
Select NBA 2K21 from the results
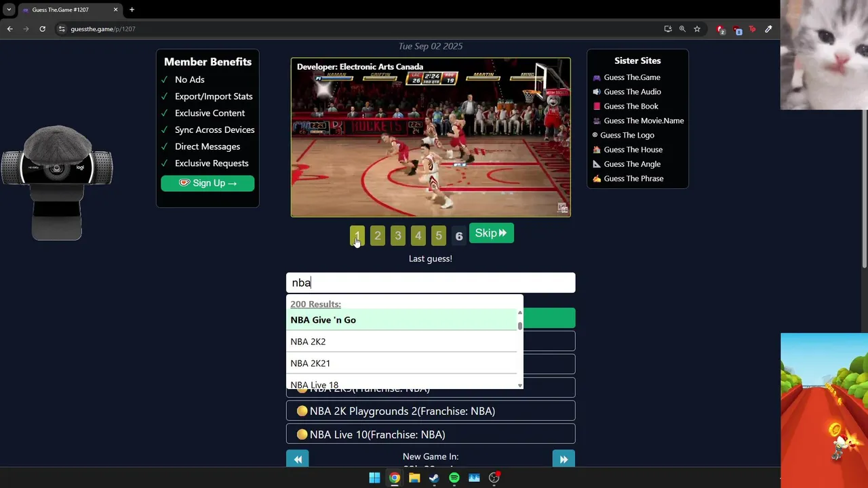click(x=401, y=363)
